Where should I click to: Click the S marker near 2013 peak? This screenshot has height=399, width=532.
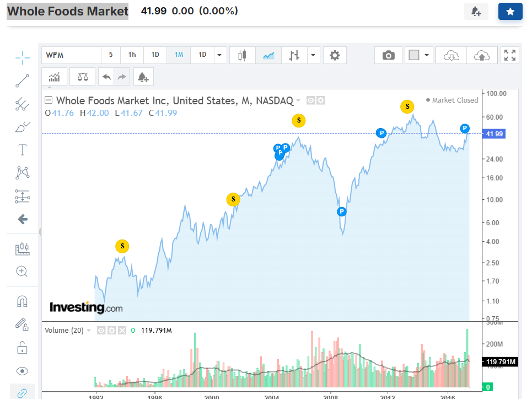pos(407,107)
